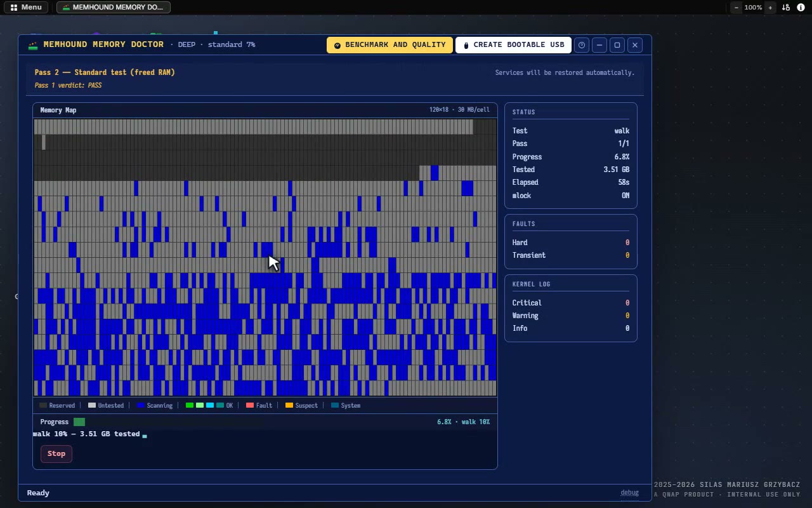Switch to the MEMHOUND MEMORY DO... taskbar entry
The height and width of the screenshot is (508, 812).
point(114,8)
